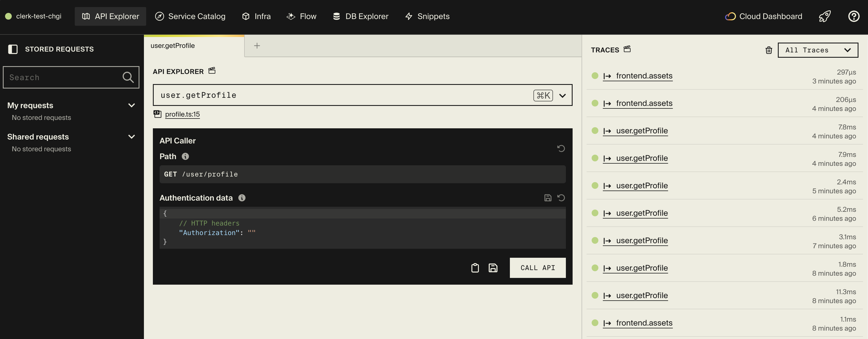Delete traces with the trash icon
Image resolution: width=868 pixels, height=339 pixels.
pos(769,50)
